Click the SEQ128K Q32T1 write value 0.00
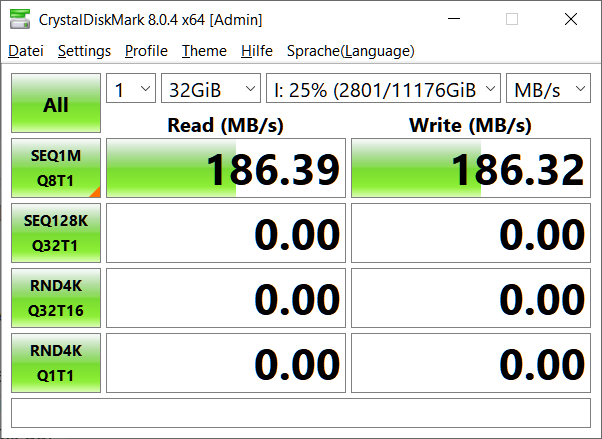Image resolution: width=602 pixels, height=439 pixels. [x=471, y=233]
